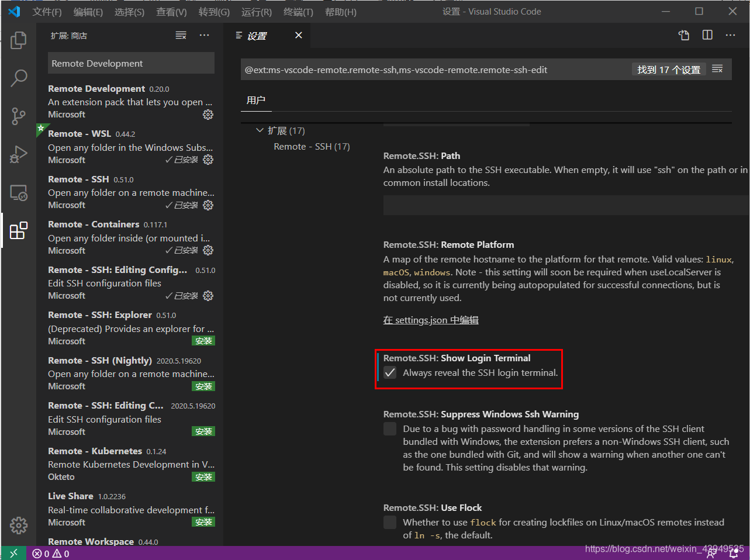Screen dimensions: 750x560
Task: Open the 查看(V) menu
Action: (171, 12)
